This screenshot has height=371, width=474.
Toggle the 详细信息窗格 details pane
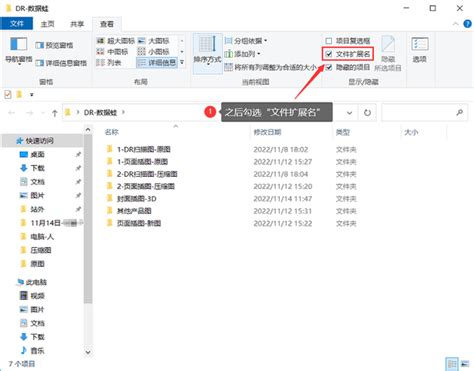point(61,63)
